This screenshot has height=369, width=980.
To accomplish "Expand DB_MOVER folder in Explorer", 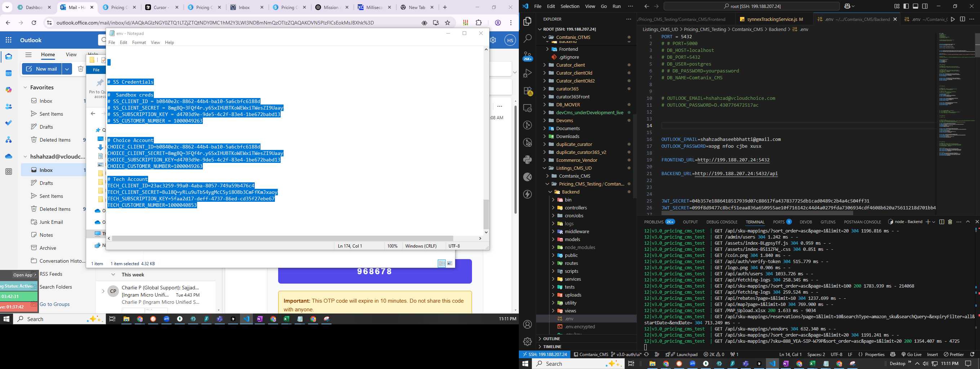I will (x=544, y=105).
